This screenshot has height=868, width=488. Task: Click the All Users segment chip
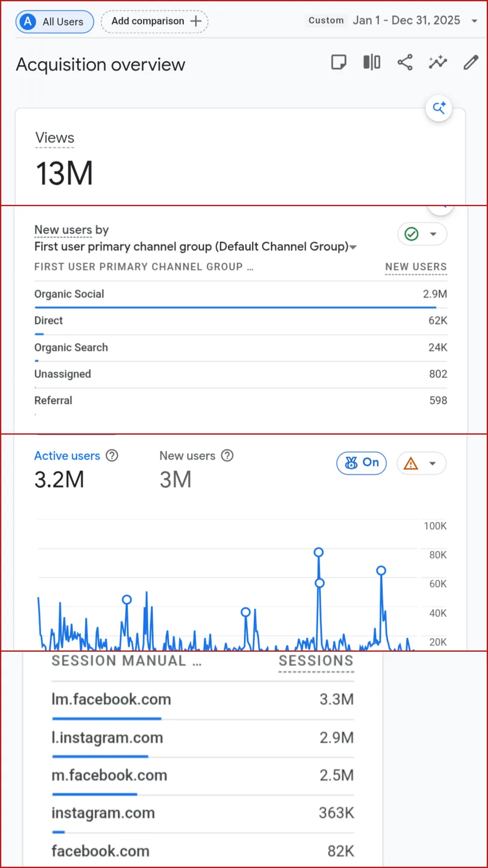pyautogui.click(x=55, y=22)
